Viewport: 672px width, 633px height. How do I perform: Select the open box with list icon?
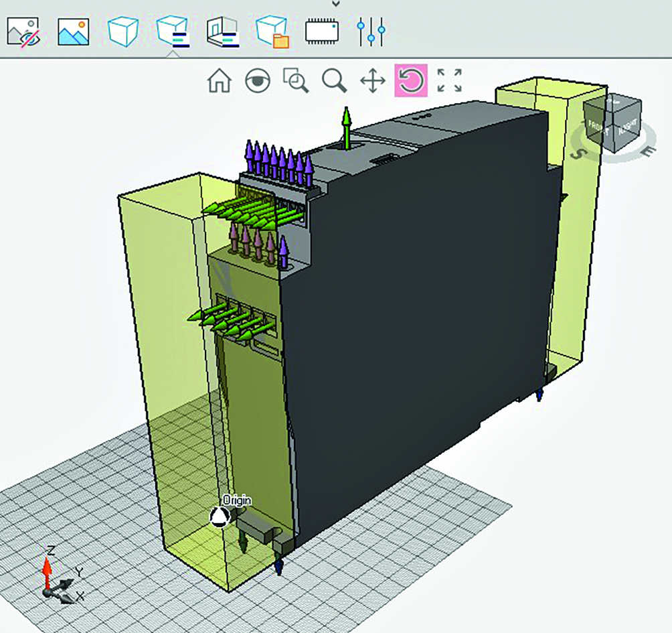222,31
